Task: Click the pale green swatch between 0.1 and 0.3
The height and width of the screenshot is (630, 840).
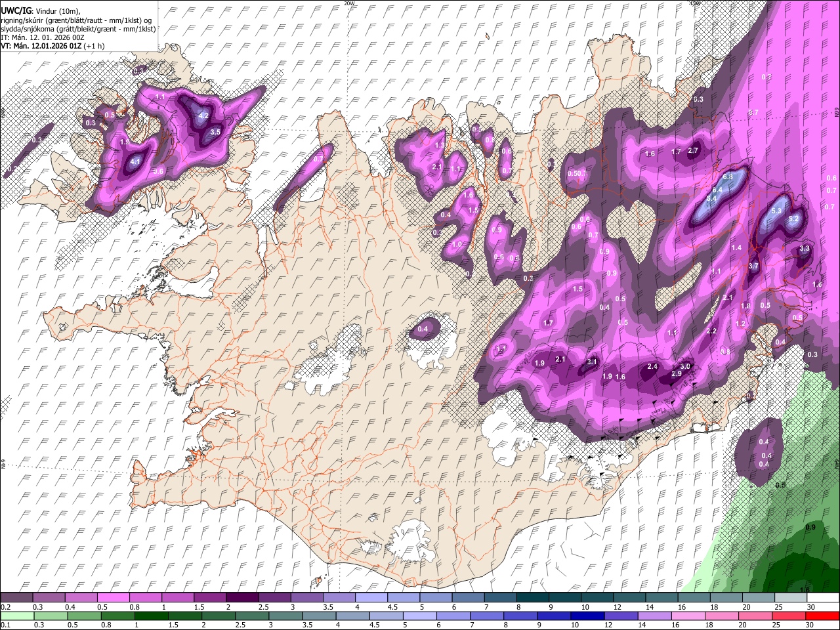Action: pyautogui.click(x=17, y=616)
